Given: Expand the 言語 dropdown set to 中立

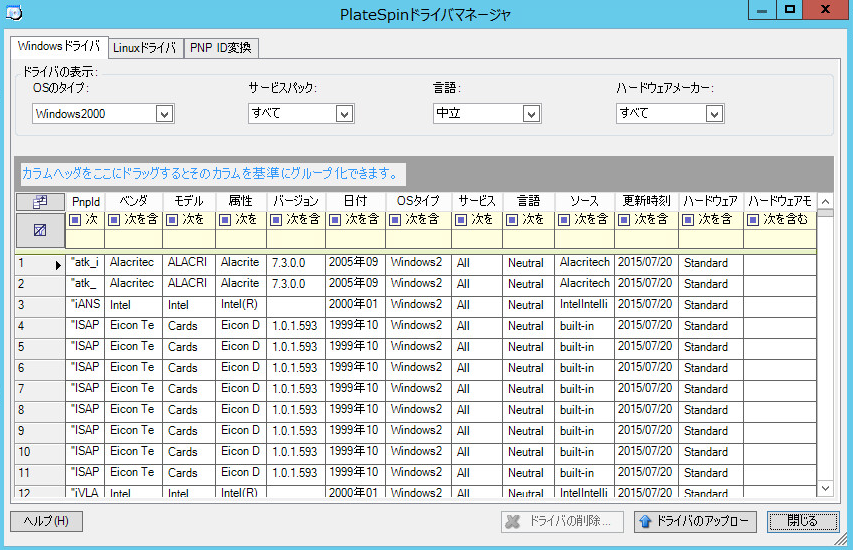Looking at the screenshot, I should [x=528, y=114].
